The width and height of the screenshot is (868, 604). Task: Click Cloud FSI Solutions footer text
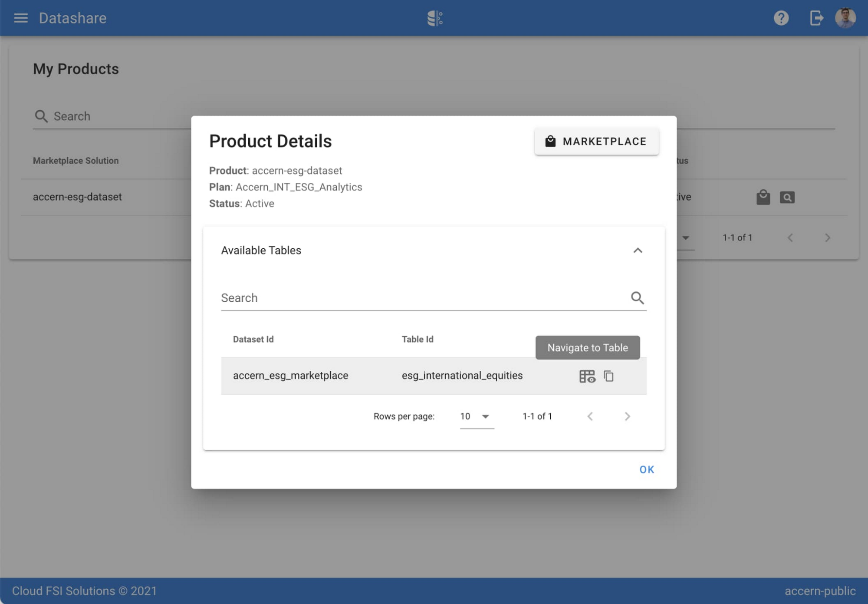(84, 591)
